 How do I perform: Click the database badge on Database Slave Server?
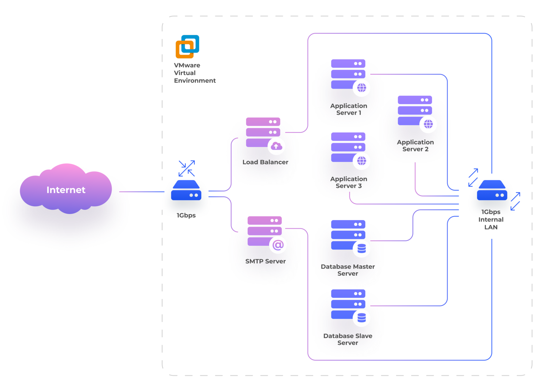point(361,318)
